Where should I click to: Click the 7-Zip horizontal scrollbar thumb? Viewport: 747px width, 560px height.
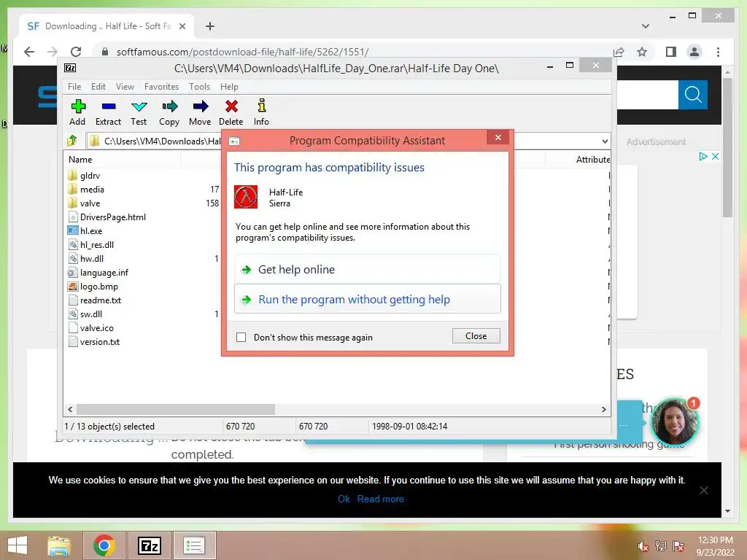pyautogui.click(x=176, y=409)
